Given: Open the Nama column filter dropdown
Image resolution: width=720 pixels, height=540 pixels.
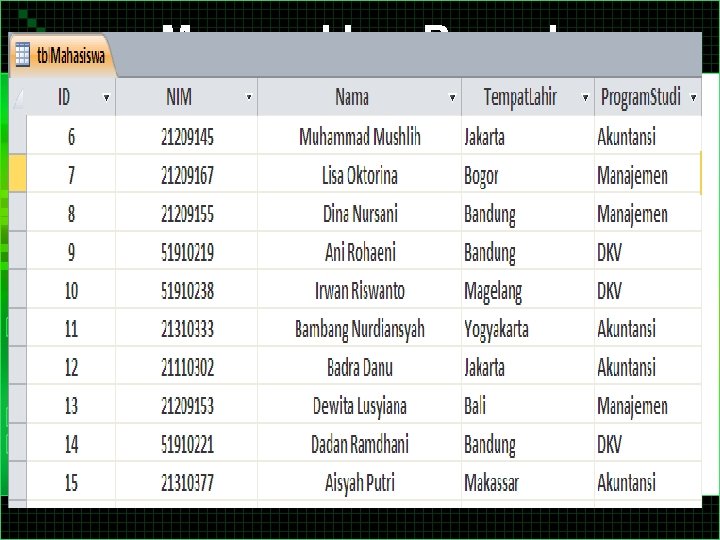Looking at the screenshot, I should click(x=452, y=97).
